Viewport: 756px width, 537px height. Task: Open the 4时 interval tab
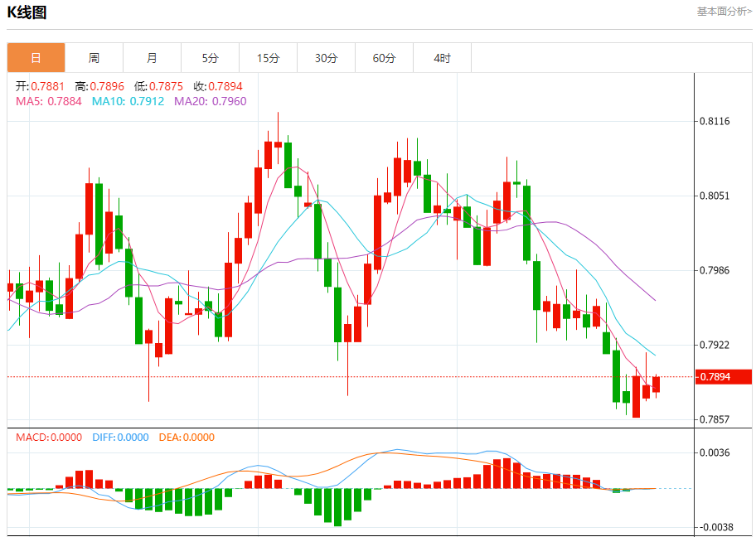point(442,58)
